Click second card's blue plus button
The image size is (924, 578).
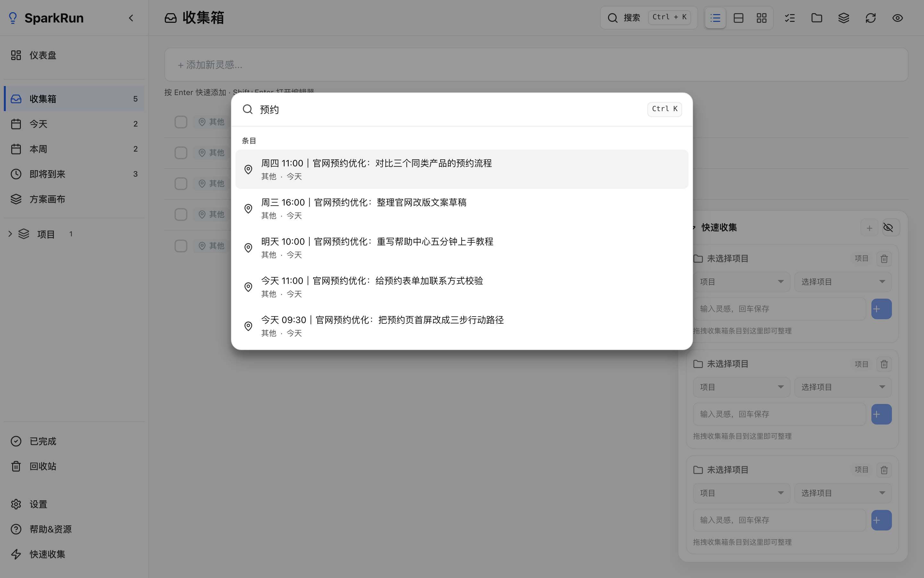pyautogui.click(x=881, y=414)
